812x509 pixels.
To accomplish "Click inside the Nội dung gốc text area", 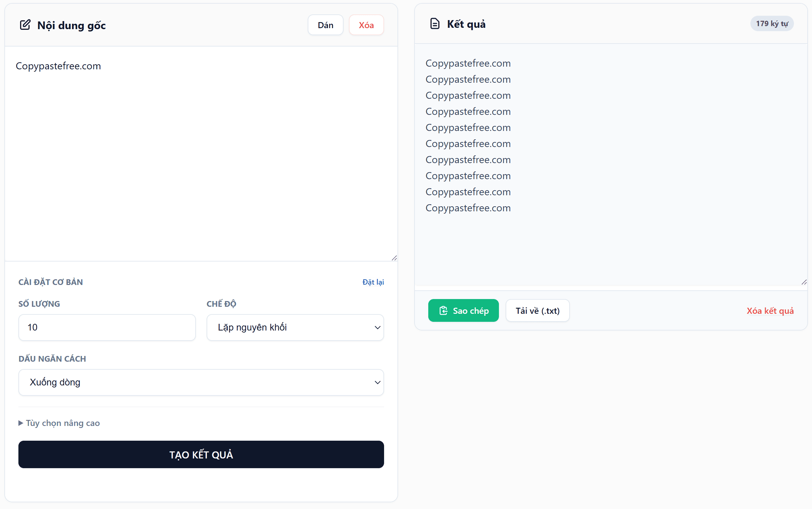I will click(199, 151).
